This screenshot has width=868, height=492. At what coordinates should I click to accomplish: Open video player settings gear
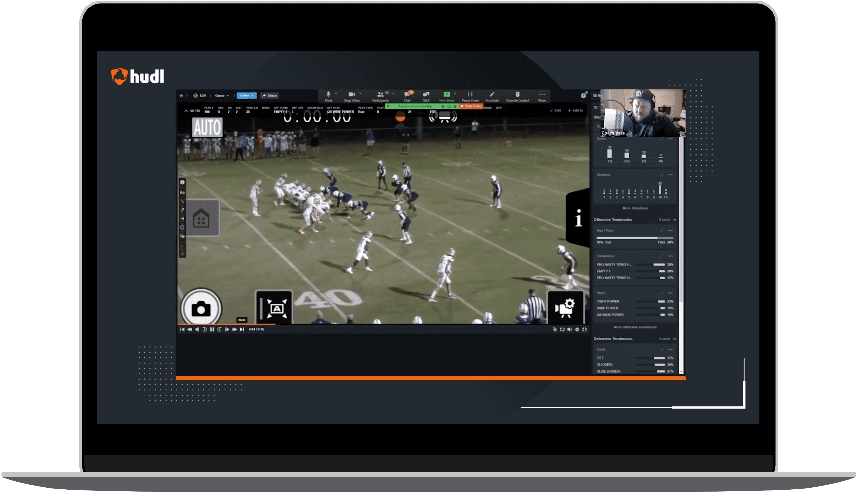coord(577,330)
